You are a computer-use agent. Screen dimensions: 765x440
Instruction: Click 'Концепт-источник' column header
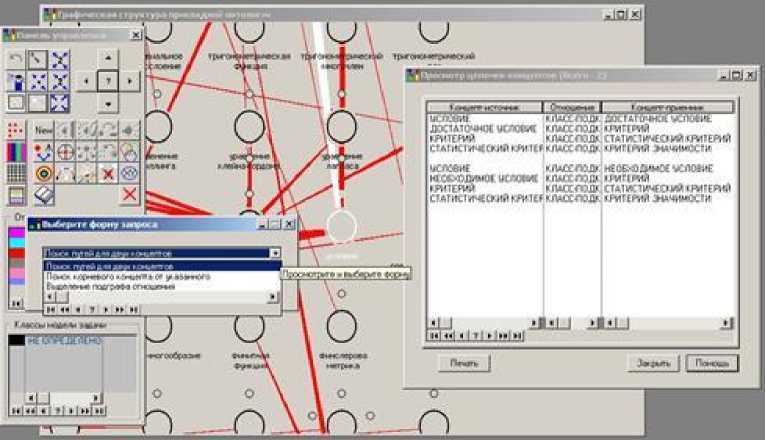point(484,107)
